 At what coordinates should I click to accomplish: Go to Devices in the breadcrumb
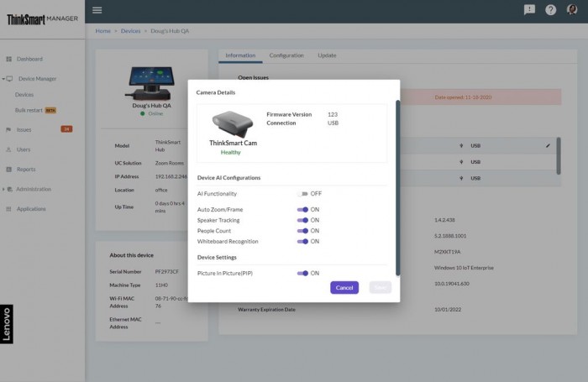(130, 31)
